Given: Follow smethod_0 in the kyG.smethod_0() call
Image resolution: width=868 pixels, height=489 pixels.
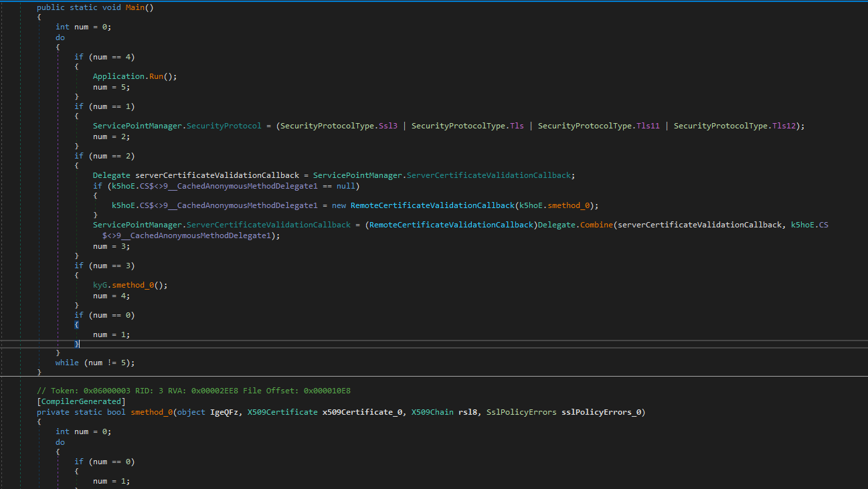Looking at the screenshot, I should tap(133, 285).
